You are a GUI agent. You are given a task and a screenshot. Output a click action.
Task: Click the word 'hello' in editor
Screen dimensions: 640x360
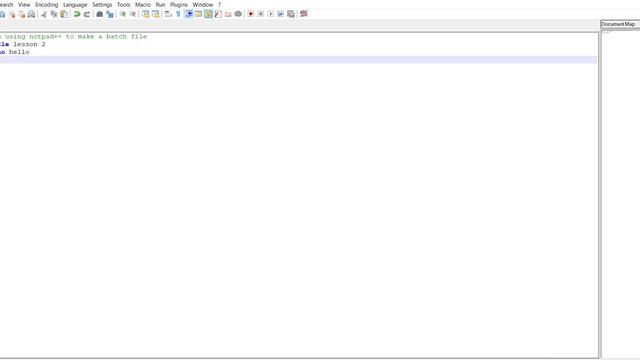click(x=19, y=52)
